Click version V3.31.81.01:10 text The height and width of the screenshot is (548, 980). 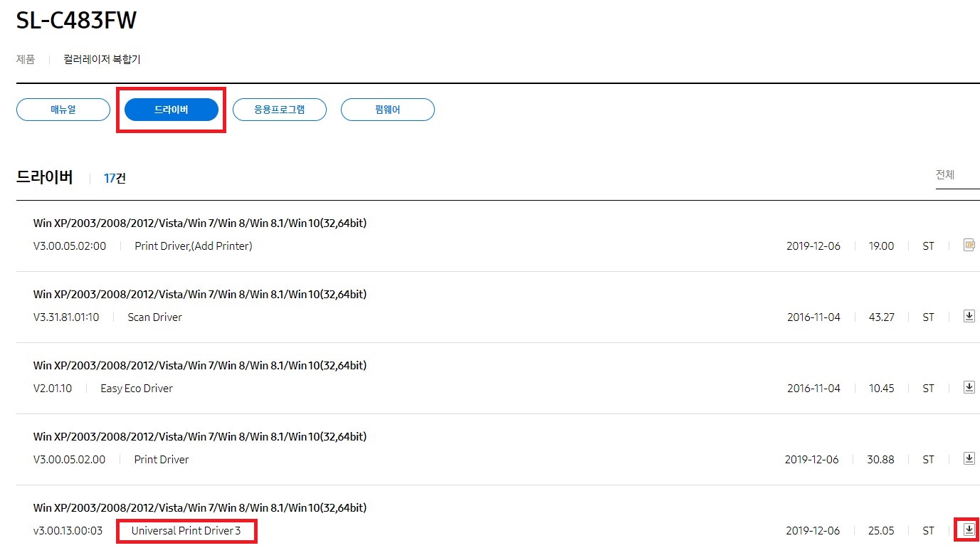pos(66,317)
